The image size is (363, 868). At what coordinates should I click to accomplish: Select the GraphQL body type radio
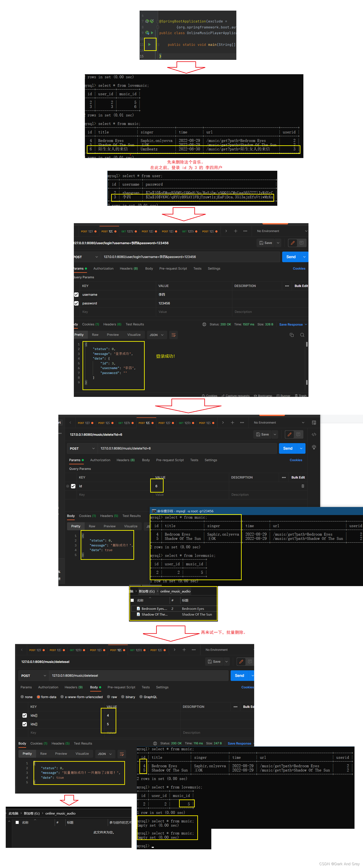[141, 697]
